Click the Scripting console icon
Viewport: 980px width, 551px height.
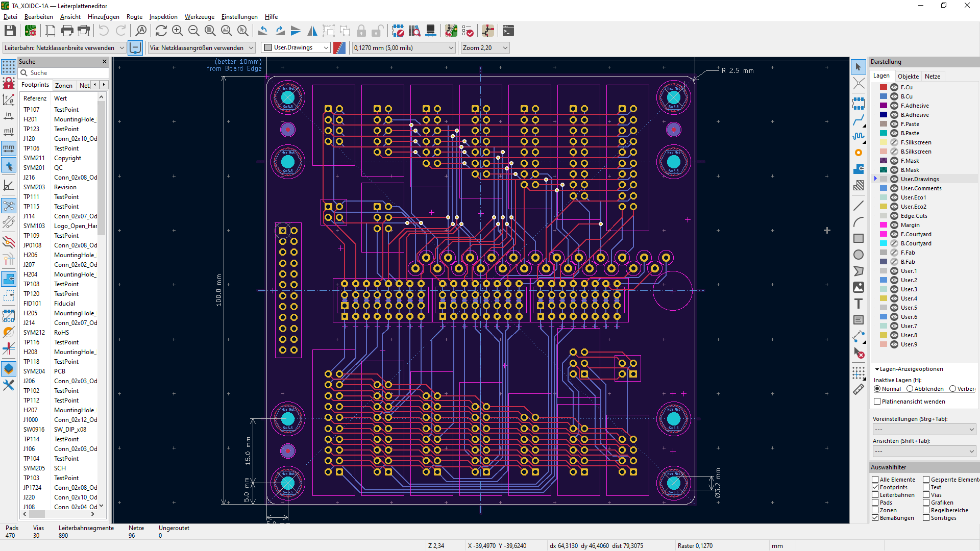[508, 31]
